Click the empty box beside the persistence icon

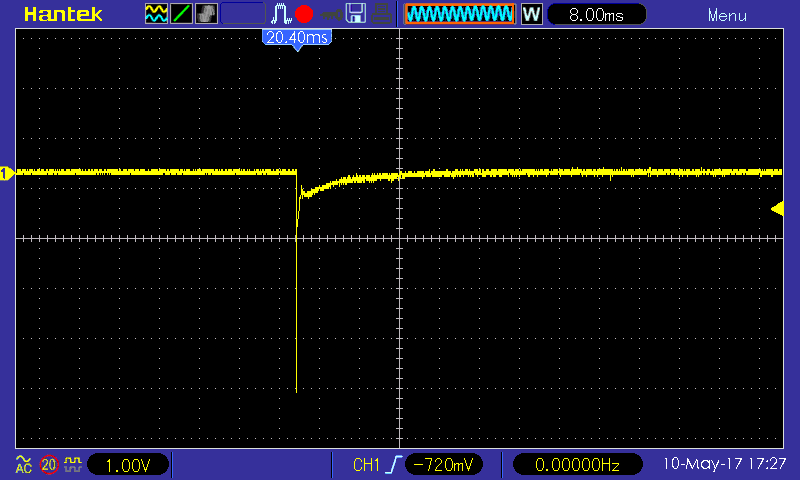[243, 14]
